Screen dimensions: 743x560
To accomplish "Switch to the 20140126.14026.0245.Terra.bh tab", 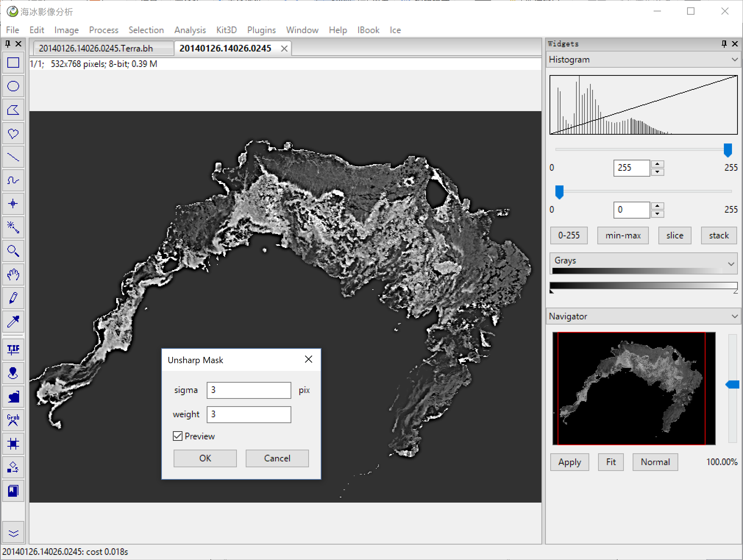I will [x=96, y=49].
